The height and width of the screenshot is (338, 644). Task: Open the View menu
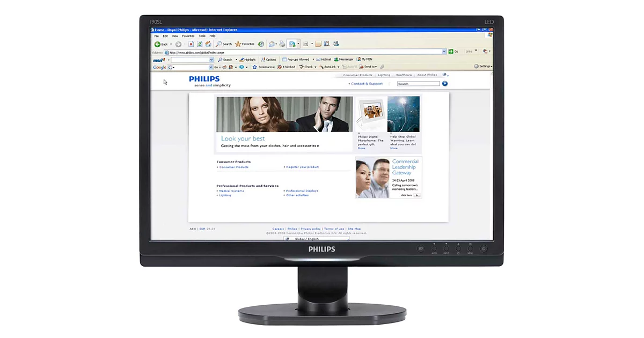(175, 36)
